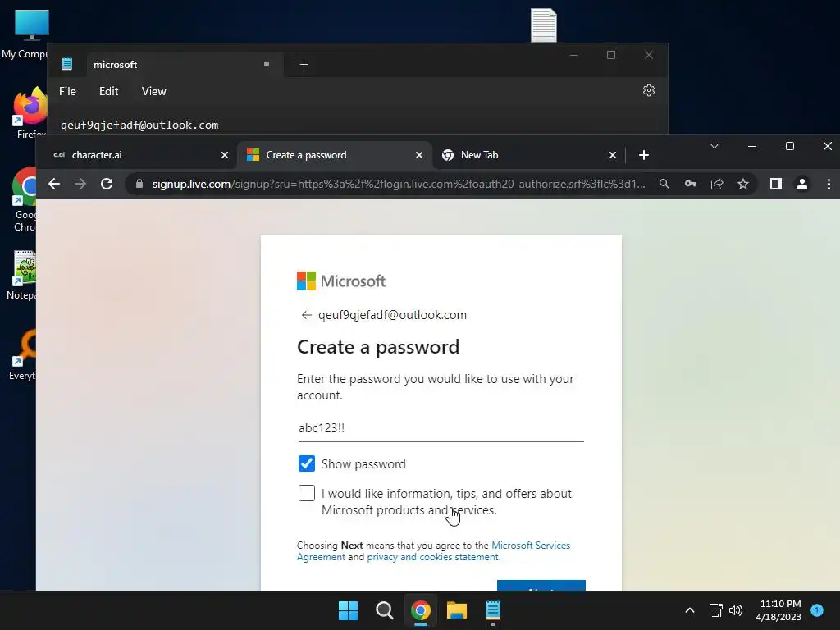The height and width of the screenshot is (630, 840).
Task: Open the zoom magnifier in address bar
Action: [x=664, y=185]
